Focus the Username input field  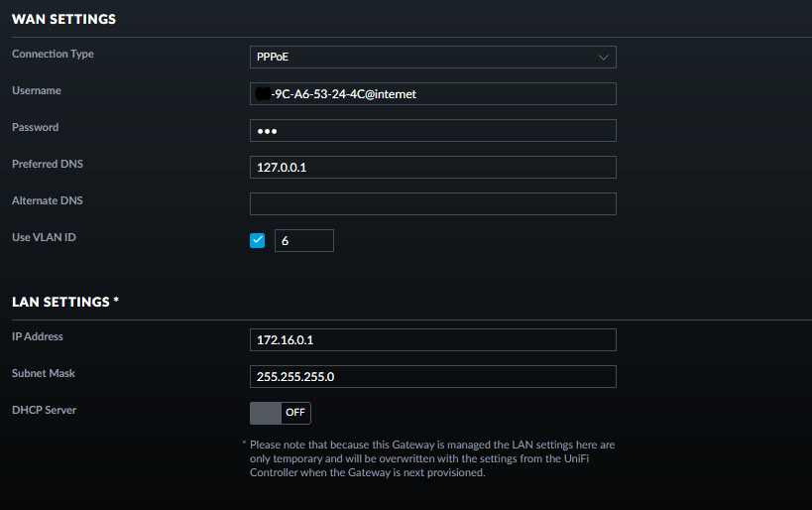(433, 94)
